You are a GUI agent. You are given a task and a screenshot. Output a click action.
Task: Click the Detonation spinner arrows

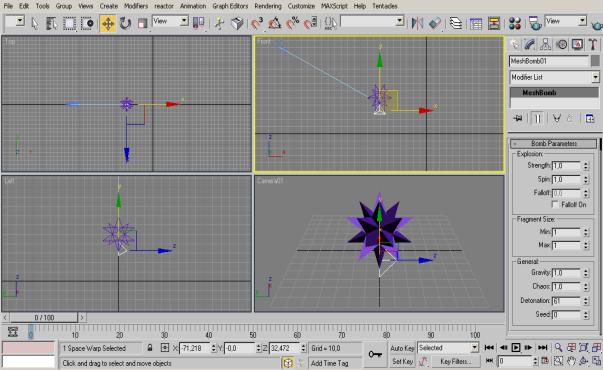(586, 301)
